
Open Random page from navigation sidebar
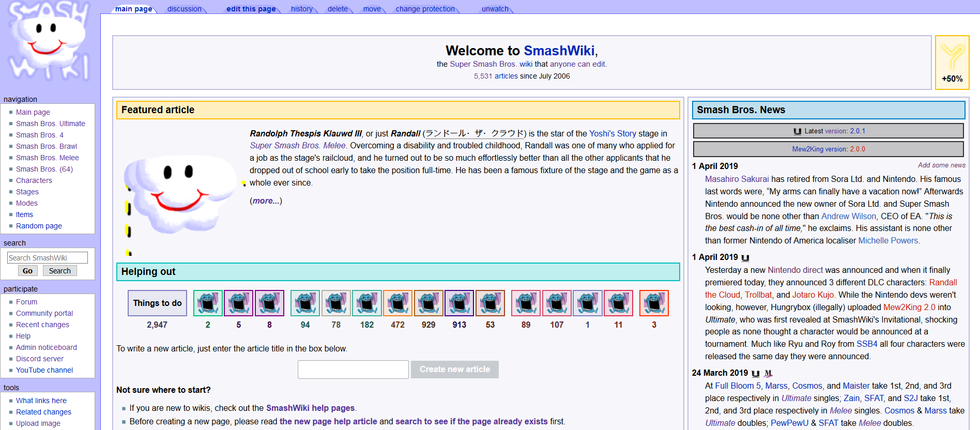click(39, 226)
